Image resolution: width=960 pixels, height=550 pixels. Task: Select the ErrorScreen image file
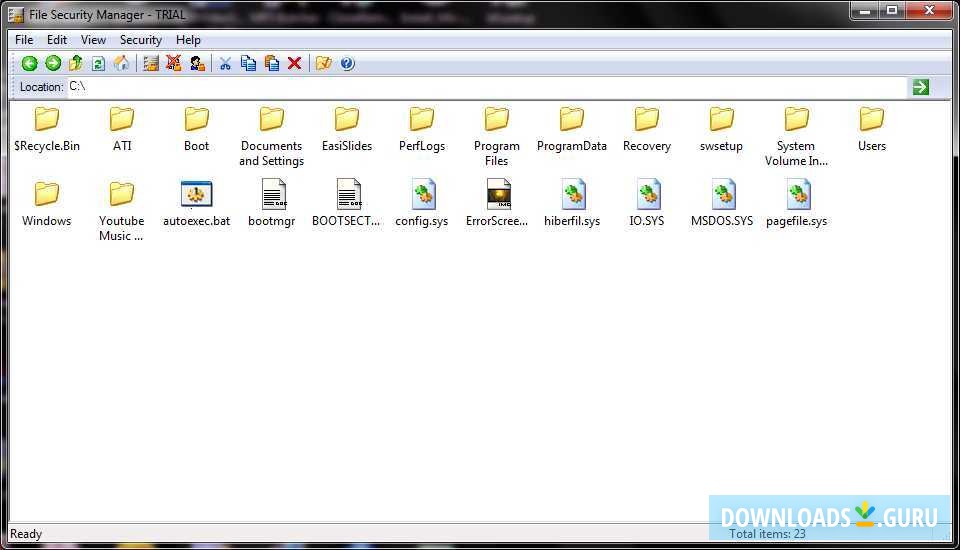(x=497, y=204)
